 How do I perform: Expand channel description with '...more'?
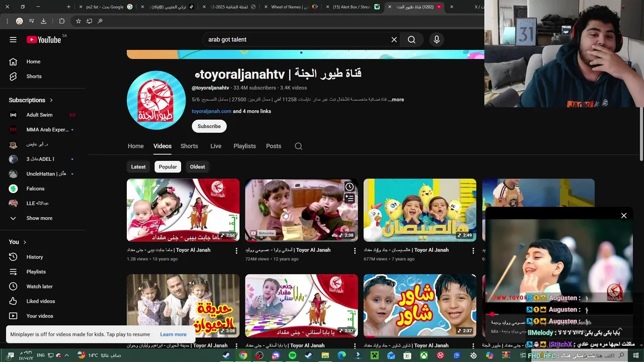coord(396,100)
